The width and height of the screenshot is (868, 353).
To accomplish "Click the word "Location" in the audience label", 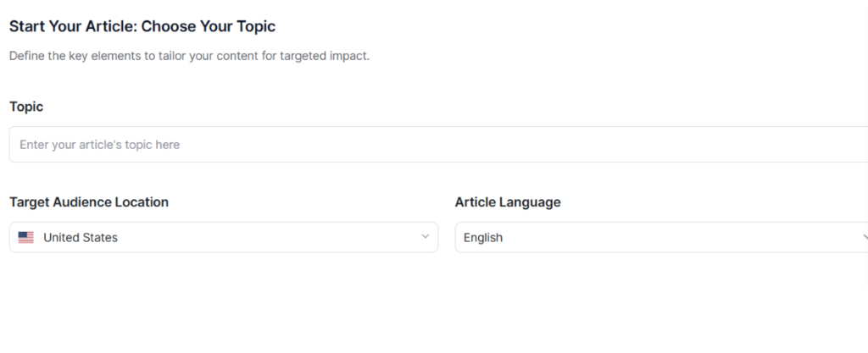I will [x=142, y=202].
